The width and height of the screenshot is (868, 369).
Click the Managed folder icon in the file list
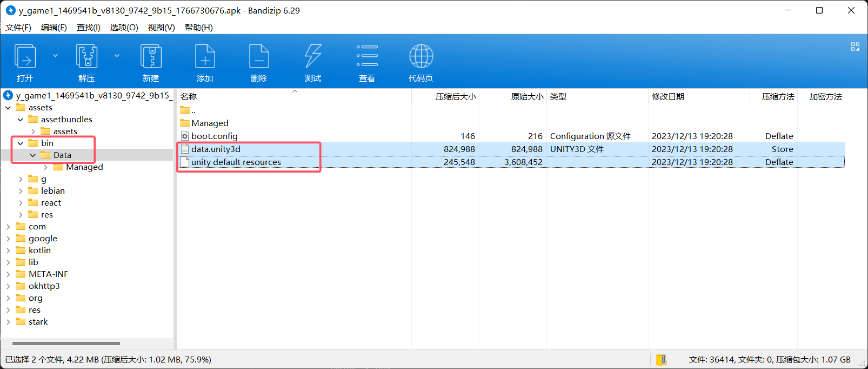[x=185, y=123]
